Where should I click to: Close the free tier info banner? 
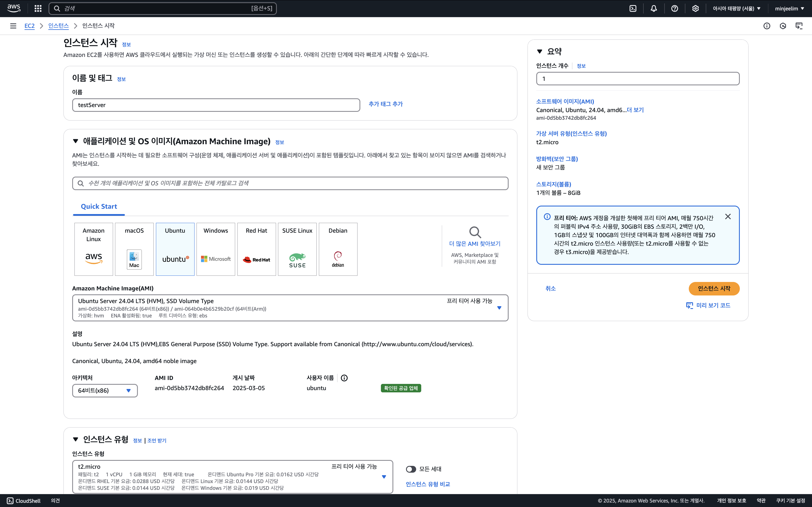[x=727, y=217]
